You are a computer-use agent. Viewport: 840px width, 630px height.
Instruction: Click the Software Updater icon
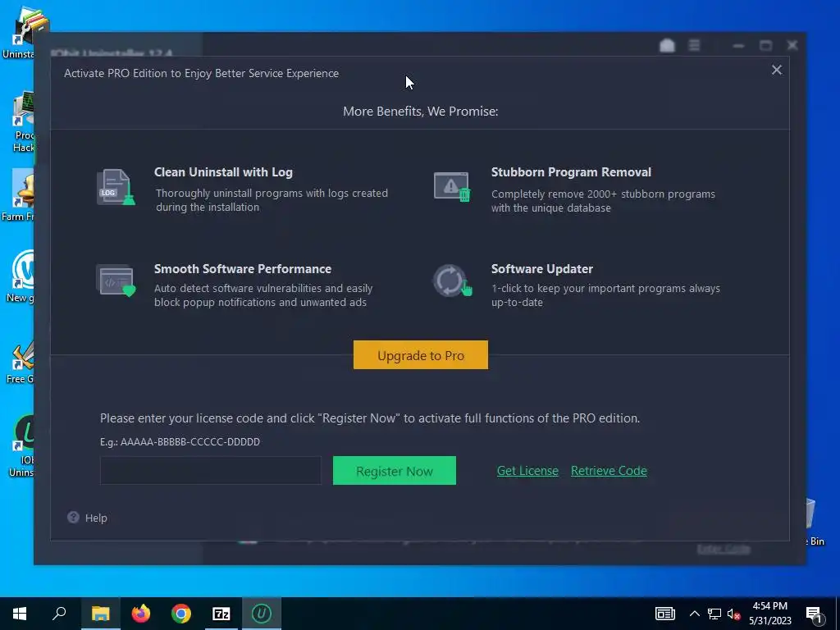click(453, 281)
